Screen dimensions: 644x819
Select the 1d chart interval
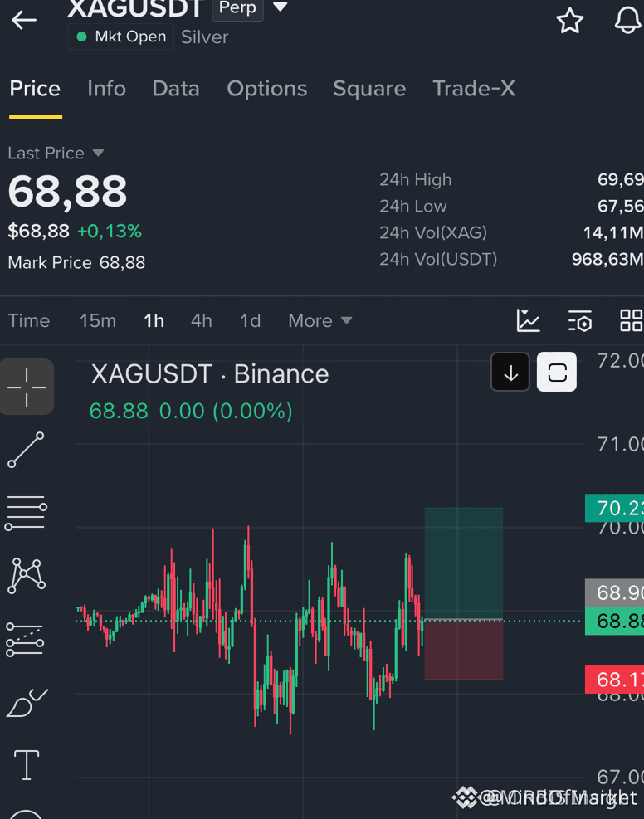(x=250, y=320)
